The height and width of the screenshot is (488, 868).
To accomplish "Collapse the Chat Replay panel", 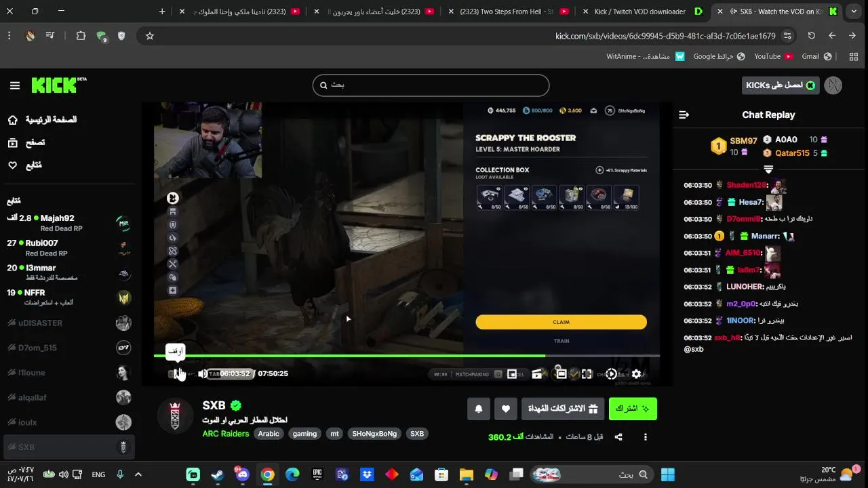I will pos(684,115).
